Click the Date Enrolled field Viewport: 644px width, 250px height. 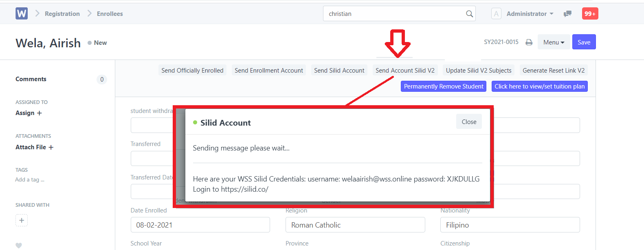(200, 225)
